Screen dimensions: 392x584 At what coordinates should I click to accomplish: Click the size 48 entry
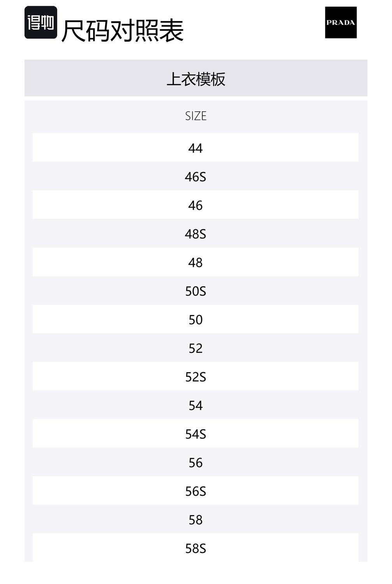click(x=195, y=262)
